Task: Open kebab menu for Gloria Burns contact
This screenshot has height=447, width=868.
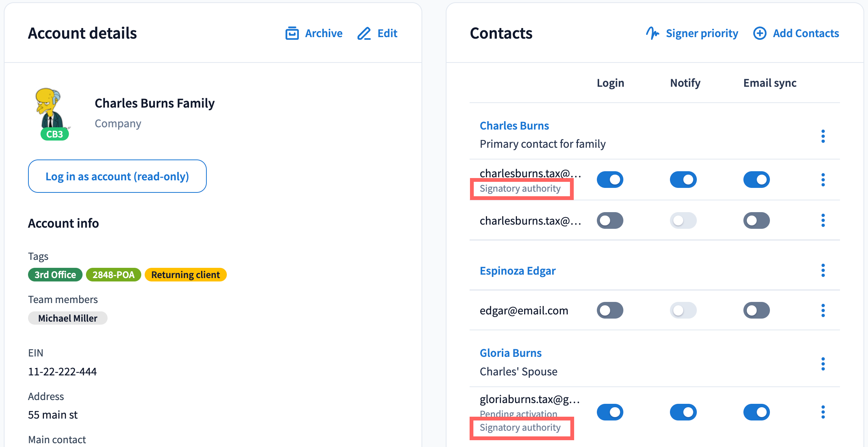Action: tap(823, 364)
